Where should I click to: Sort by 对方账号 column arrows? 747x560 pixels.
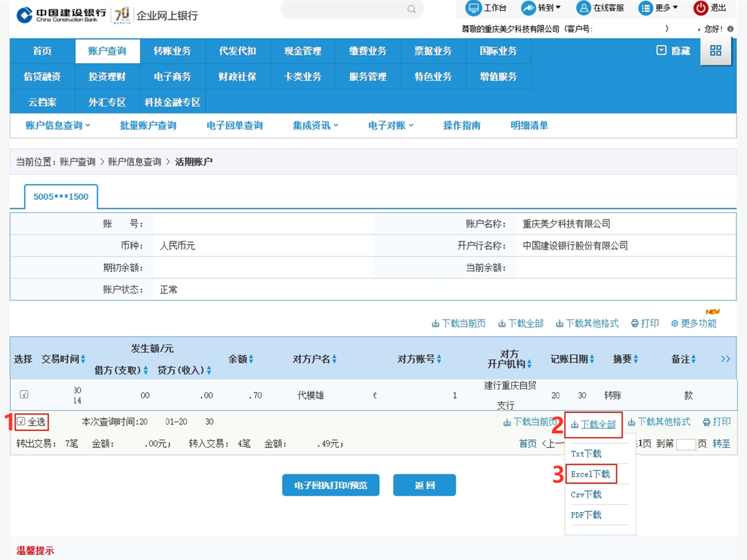(x=439, y=359)
